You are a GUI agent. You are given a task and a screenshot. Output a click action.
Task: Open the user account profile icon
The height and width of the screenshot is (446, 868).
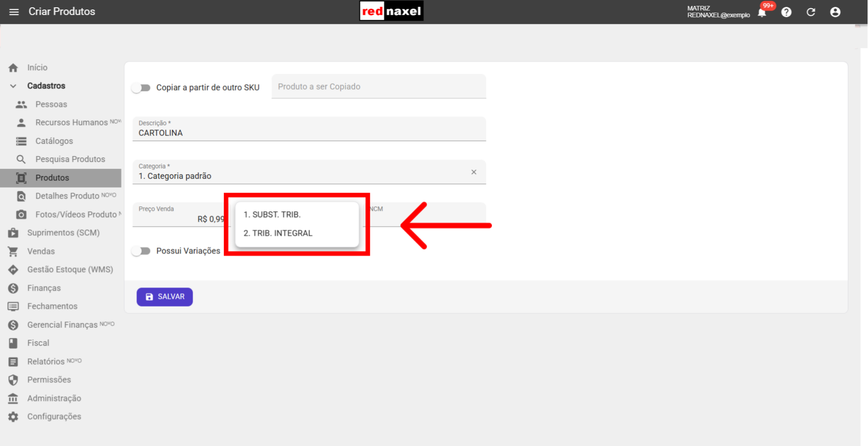(x=835, y=12)
